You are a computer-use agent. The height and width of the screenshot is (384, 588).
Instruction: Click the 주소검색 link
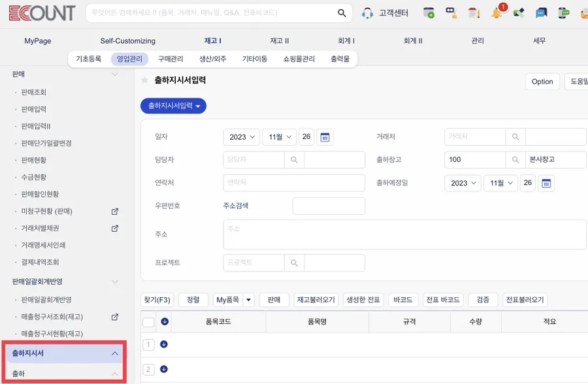235,206
